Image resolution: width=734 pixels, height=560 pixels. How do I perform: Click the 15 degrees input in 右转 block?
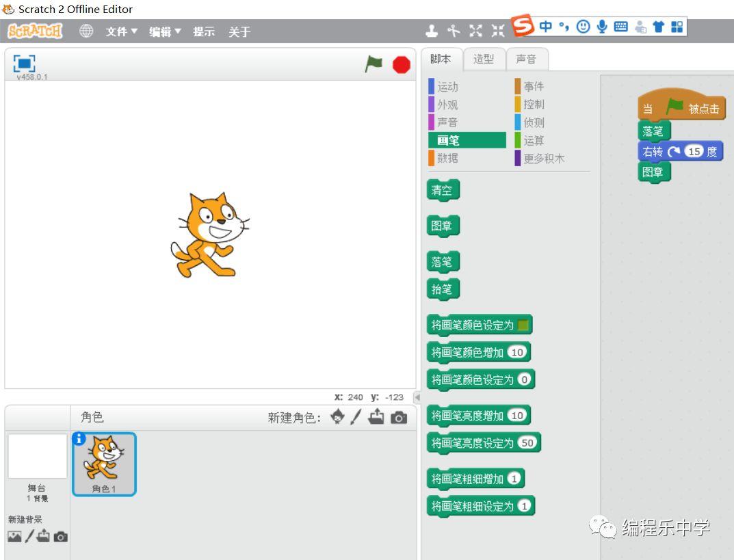pyautogui.click(x=694, y=152)
